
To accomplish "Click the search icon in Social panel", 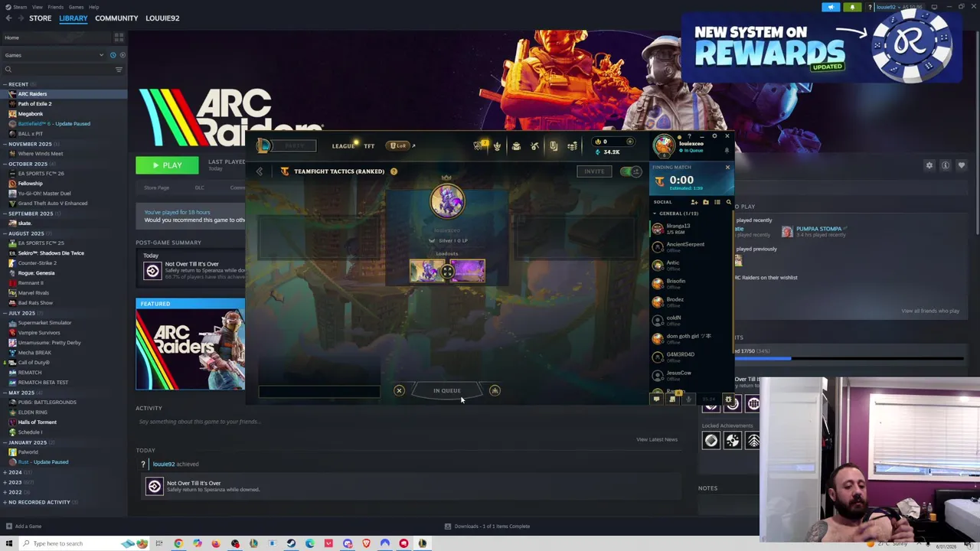I will pos(728,202).
